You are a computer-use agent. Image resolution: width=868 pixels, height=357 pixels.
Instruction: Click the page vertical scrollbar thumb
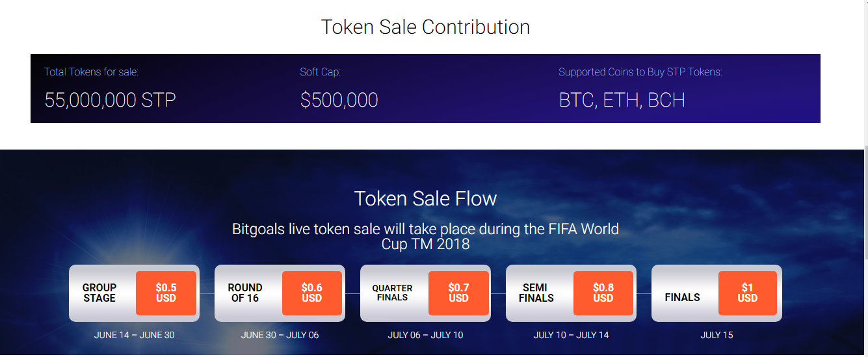[x=865, y=203]
